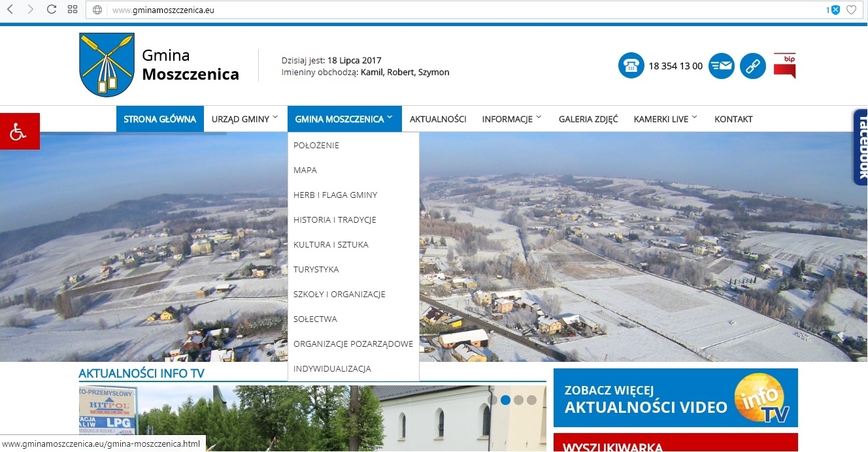Select Herb i Flaga Gminy menu entry
Image resolution: width=868 pixels, height=452 pixels.
tap(335, 195)
